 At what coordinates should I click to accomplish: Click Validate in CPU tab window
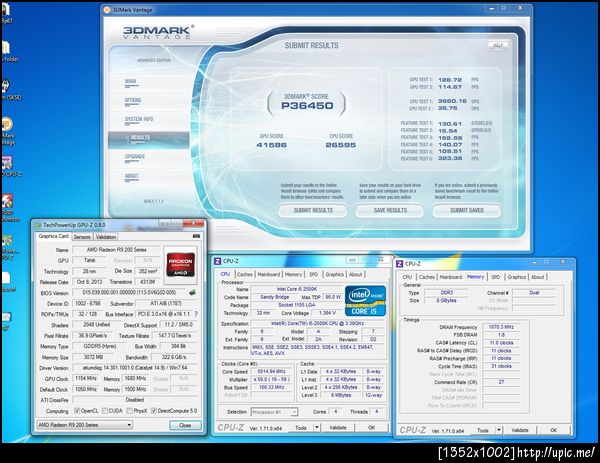(x=338, y=428)
